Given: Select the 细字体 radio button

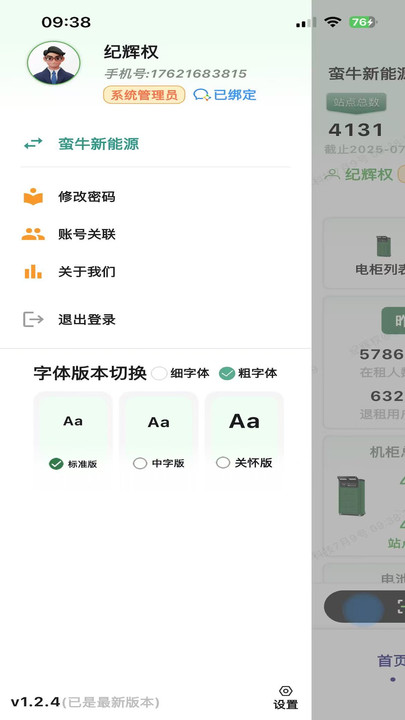Looking at the screenshot, I should pos(159,373).
